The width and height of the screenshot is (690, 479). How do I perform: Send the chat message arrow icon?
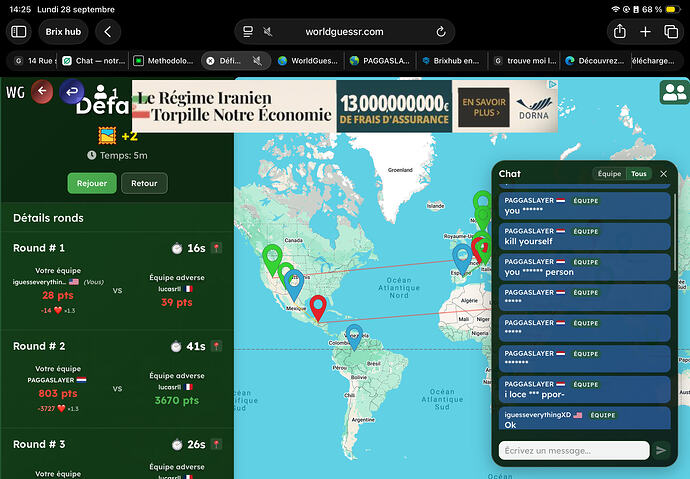[661, 450]
